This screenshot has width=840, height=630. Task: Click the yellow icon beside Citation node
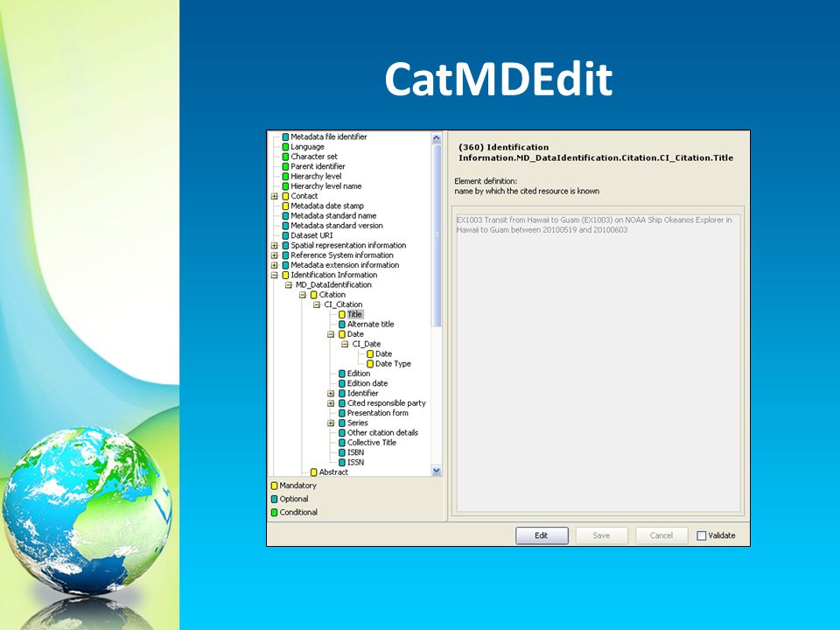pos(314,295)
